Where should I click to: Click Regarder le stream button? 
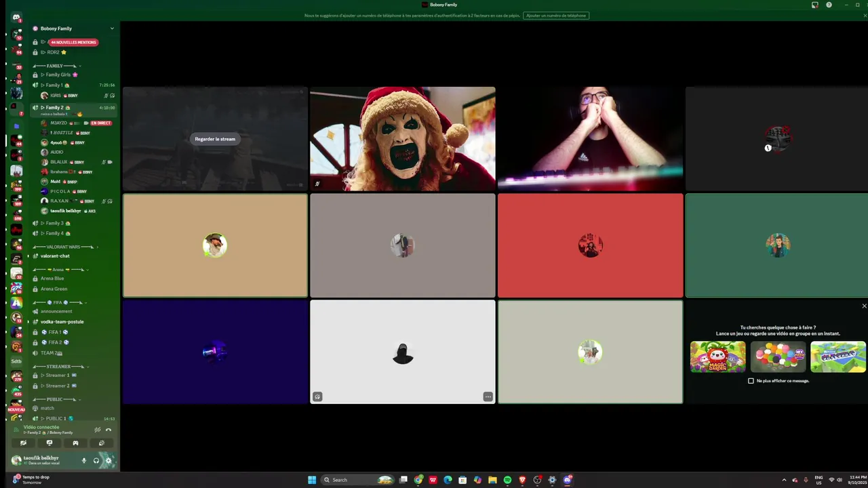pyautogui.click(x=215, y=139)
